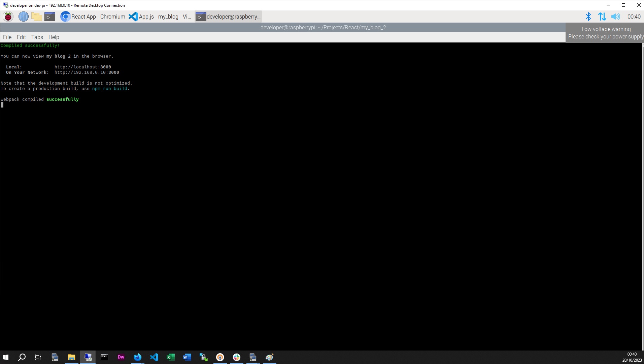Viewport: 644px width, 364px height.
Task: Restore down the Remote Desktop window
Action: [x=623, y=5]
